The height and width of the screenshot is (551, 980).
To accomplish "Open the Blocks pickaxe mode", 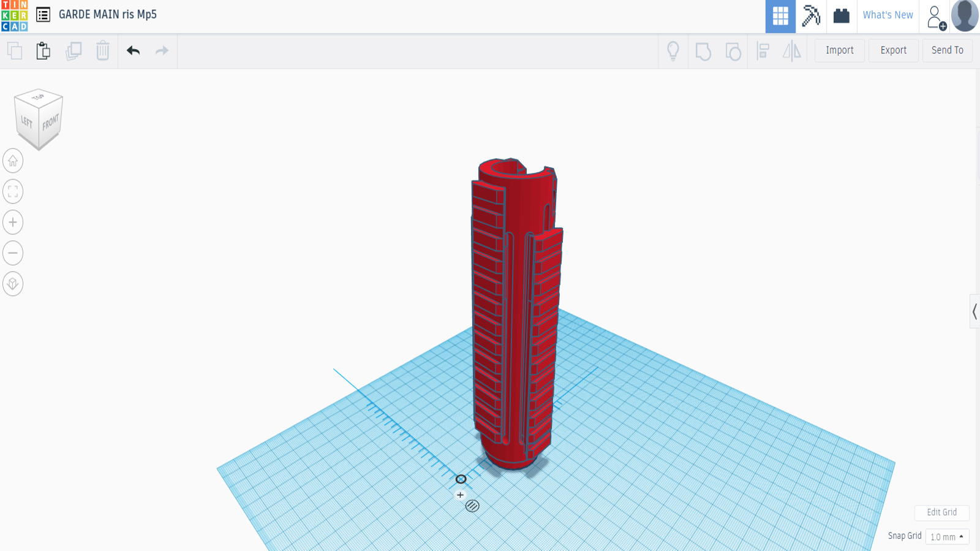I will coord(811,17).
